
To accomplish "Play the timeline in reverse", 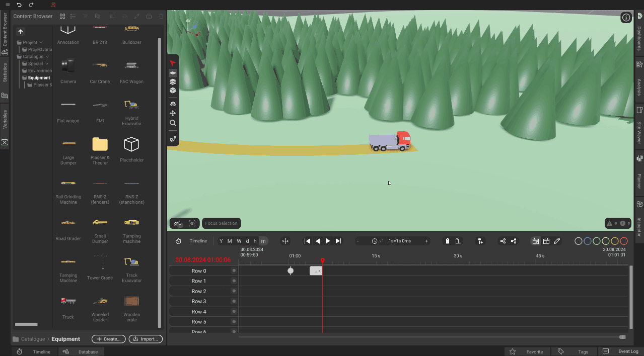I will pos(318,241).
